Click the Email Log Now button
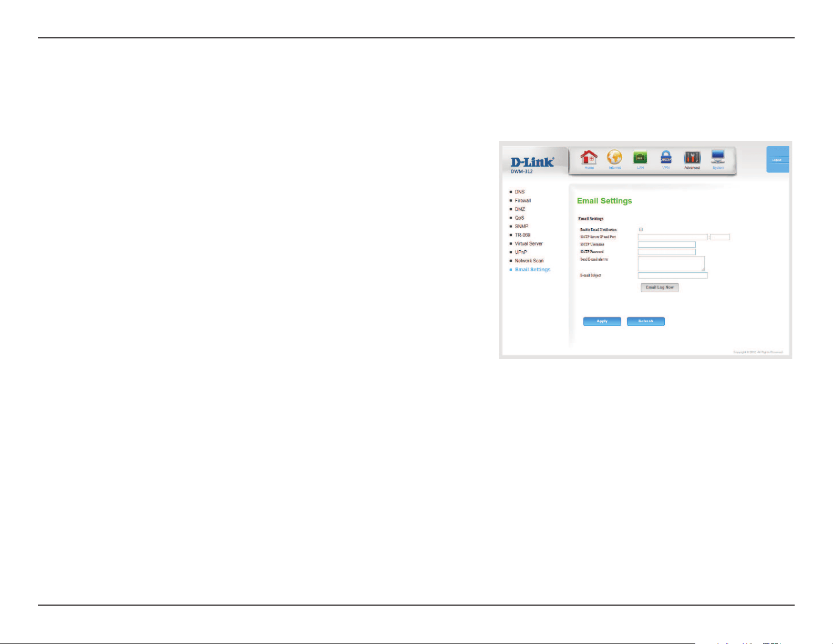 pyautogui.click(x=660, y=287)
